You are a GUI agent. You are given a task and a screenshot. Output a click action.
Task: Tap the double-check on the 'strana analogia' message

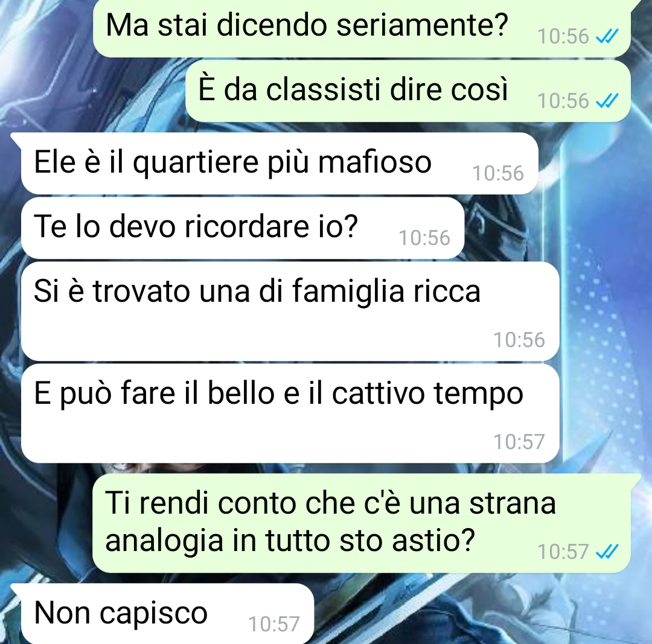pyautogui.click(x=607, y=552)
